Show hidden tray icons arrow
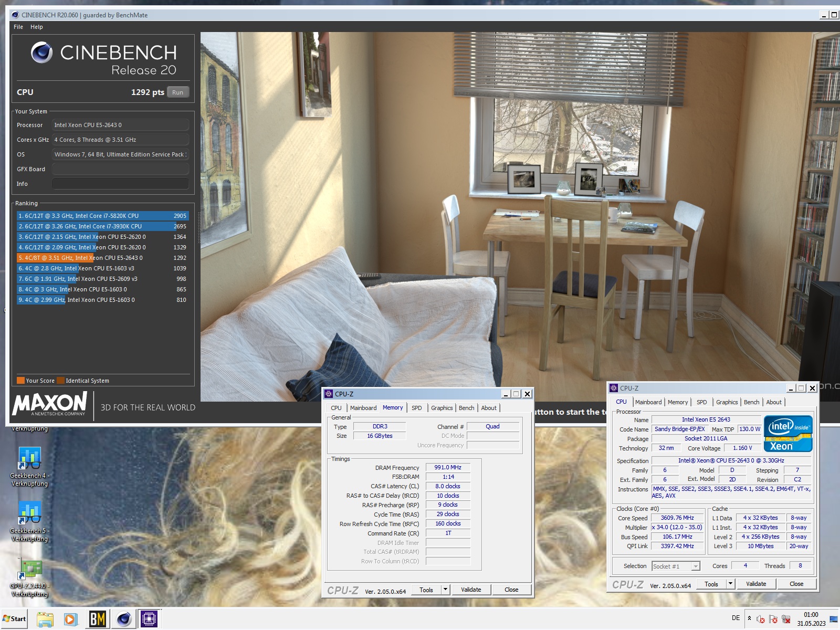This screenshot has width=840, height=630. coord(750,618)
